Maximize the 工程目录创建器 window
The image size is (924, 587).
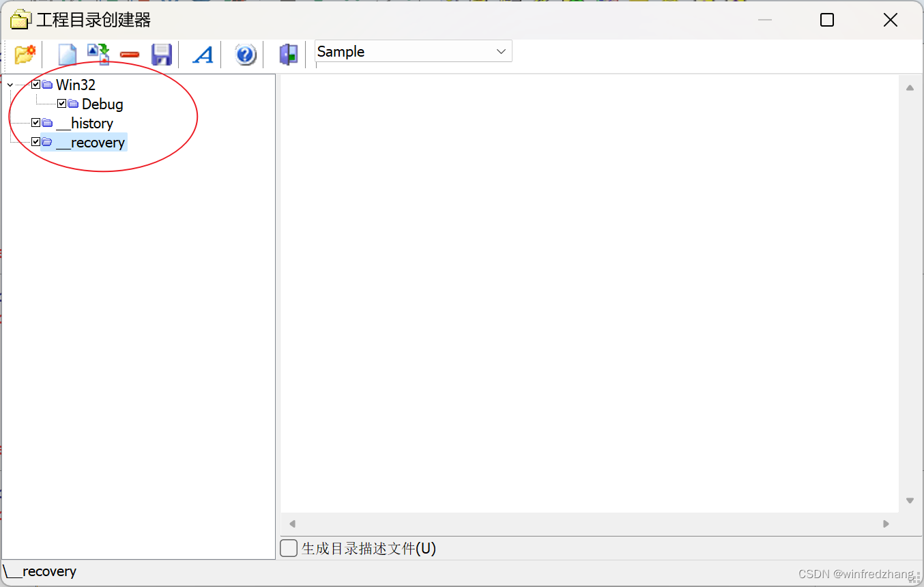click(x=827, y=20)
